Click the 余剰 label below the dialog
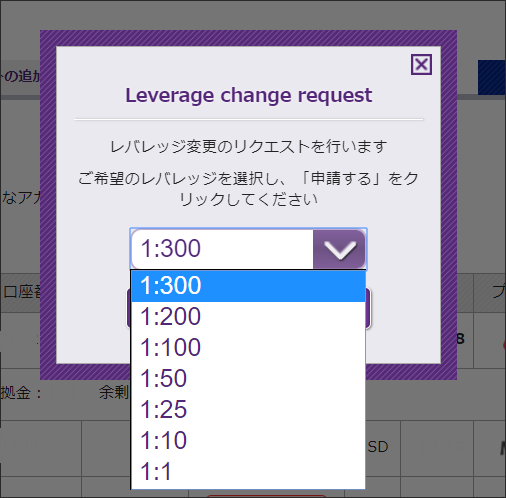This screenshot has width=506, height=498. point(114,392)
